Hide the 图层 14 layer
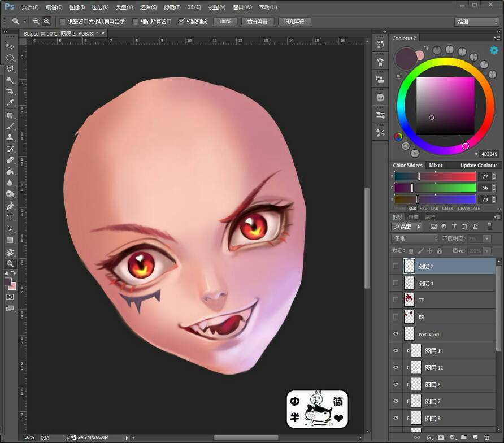 coord(396,350)
